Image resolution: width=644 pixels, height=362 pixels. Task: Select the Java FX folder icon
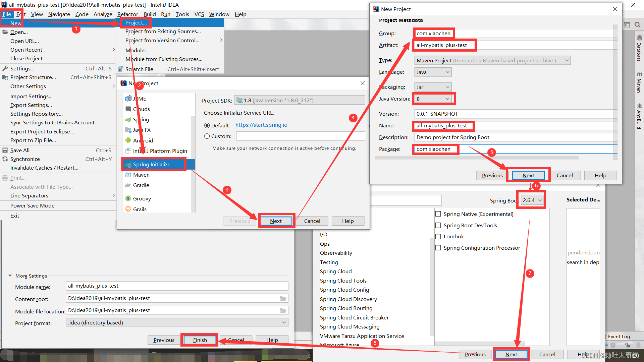pos(128,130)
